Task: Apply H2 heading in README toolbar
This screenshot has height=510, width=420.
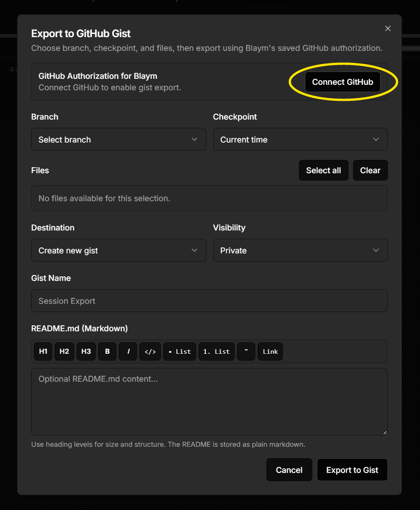Action: [x=64, y=351]
